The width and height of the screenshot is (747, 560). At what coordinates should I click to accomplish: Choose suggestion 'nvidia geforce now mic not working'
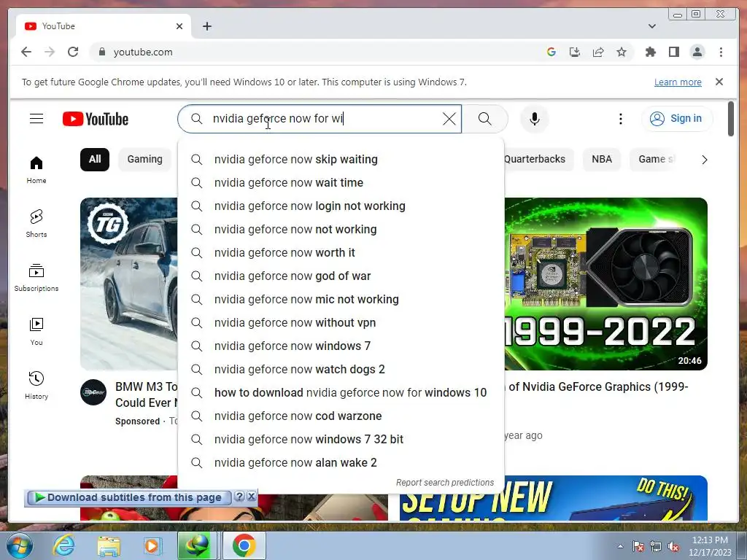(341, 299)
